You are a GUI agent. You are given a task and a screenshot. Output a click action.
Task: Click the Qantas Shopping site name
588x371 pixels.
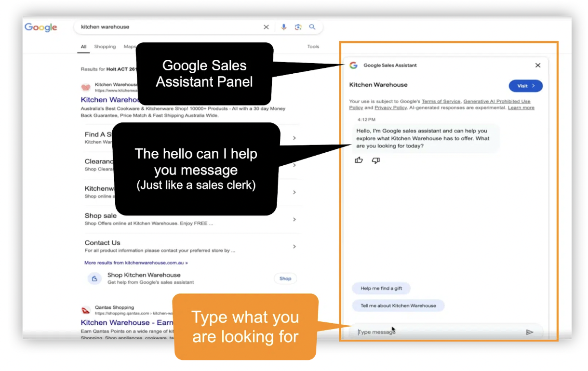coord(114,307)
